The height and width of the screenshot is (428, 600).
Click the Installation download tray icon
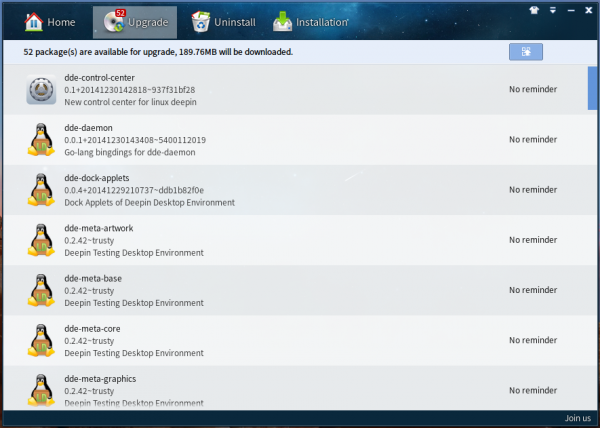(x=282, y=22)
